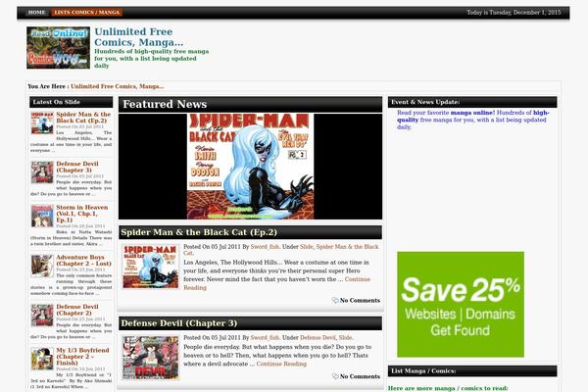Open sidebar link Defense Devil (Chapter 3)
This screenshot has height=392, width=588.
(x=77, y=167)
